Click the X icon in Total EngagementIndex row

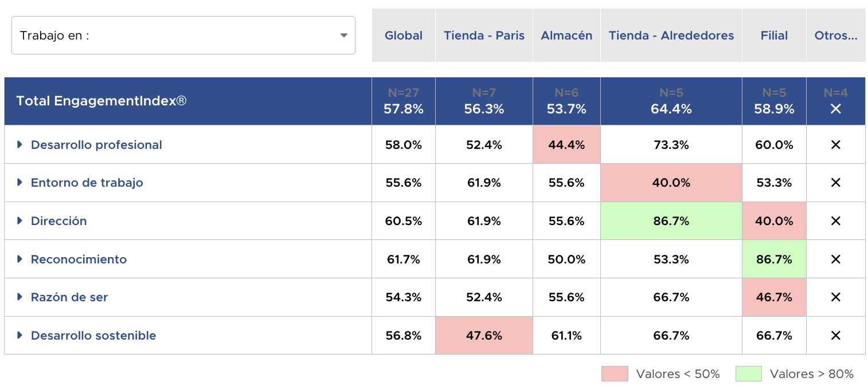(x=835, y=109)
